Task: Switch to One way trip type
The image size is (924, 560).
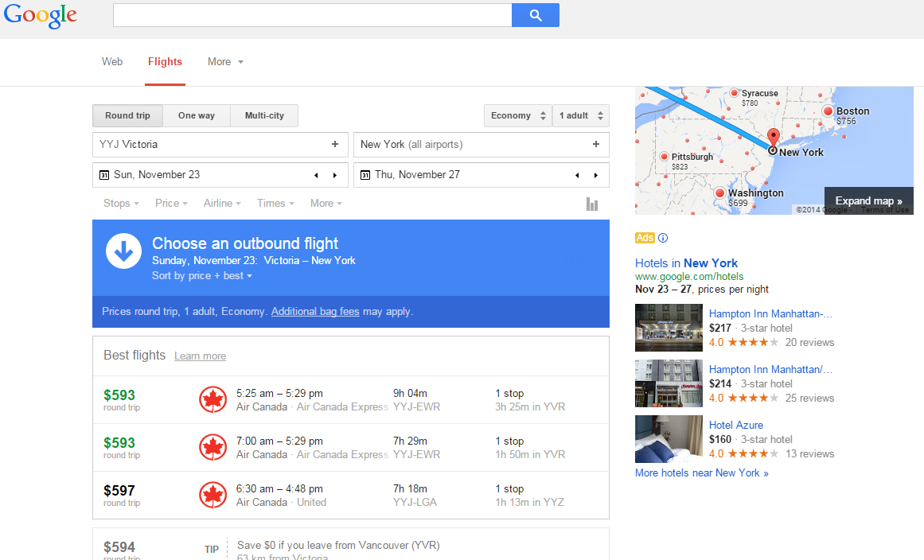Action: 197,116
